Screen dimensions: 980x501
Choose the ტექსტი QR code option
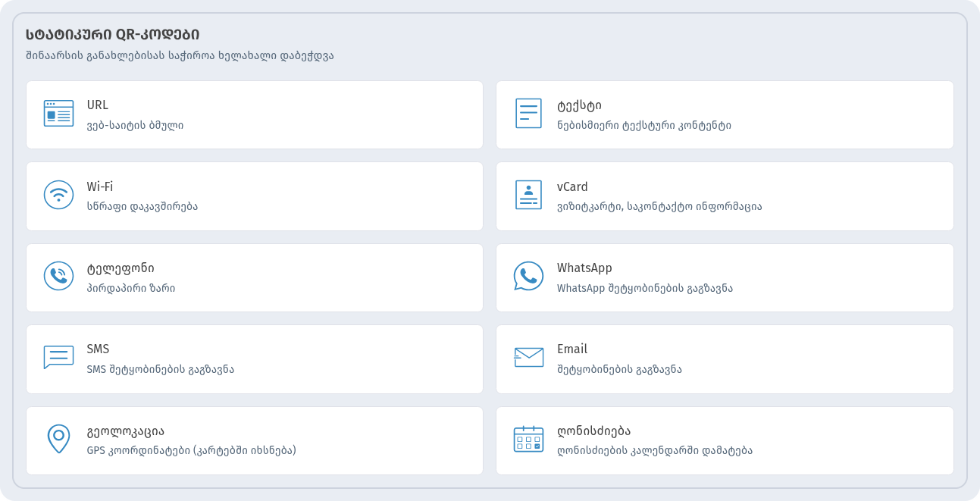(x=725, y=115)
